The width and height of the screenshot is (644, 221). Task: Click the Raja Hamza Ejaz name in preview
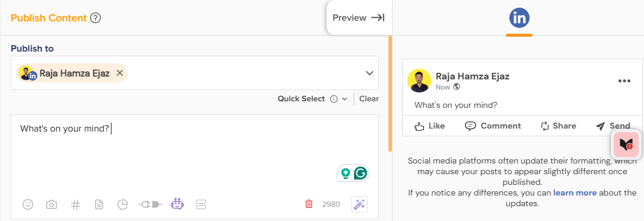point(472,76)
